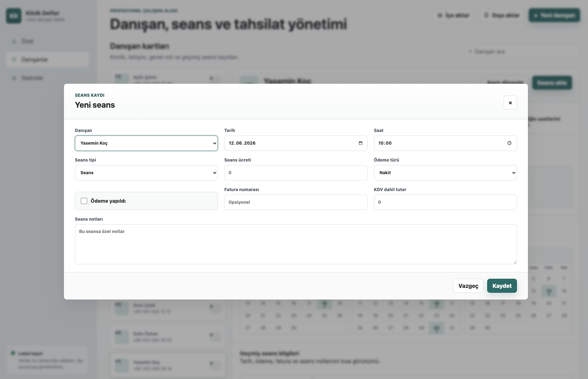Click the Tarih date field

(296, 143)
